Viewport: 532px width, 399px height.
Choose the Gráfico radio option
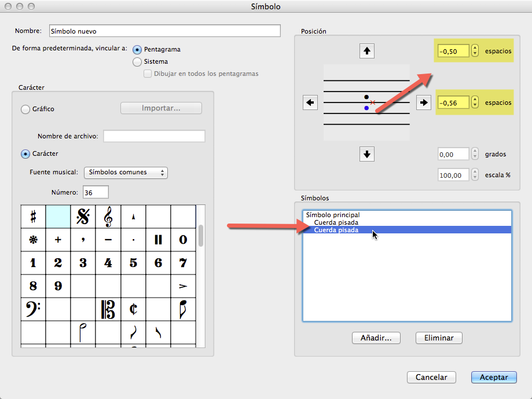(25, 109)
